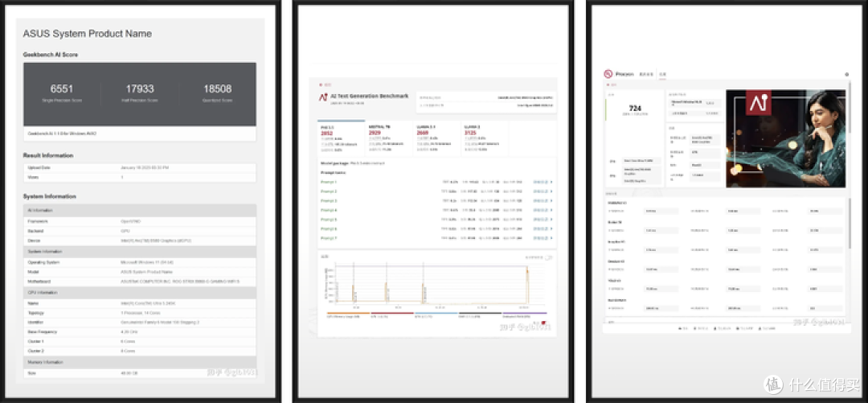Open the Prompt 5 link
Image resolution: width=868 pixels, height=403 pixels.
pos(329,220)
